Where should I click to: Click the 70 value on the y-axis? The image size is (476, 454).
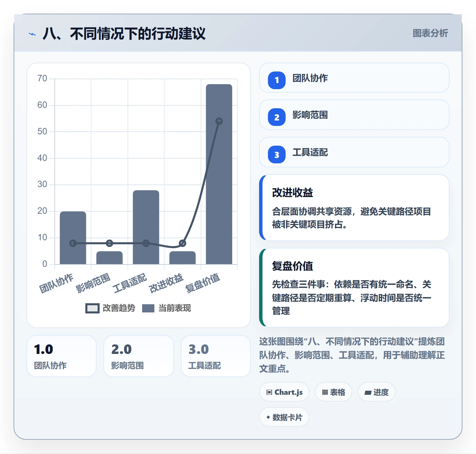(42, 79)
